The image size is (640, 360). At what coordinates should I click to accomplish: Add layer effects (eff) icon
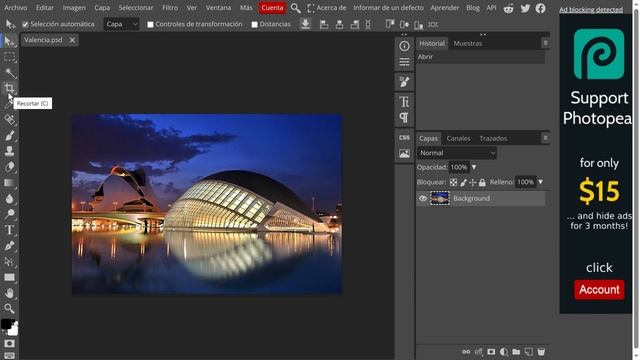pyautogui.click(x=478, y=351)
